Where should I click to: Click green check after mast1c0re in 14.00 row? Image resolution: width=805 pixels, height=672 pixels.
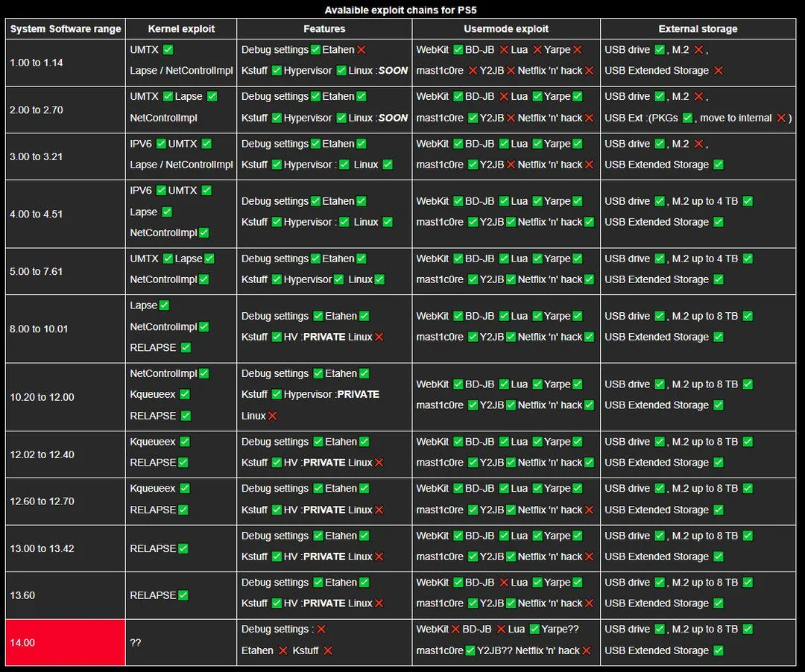click(470, 650)
